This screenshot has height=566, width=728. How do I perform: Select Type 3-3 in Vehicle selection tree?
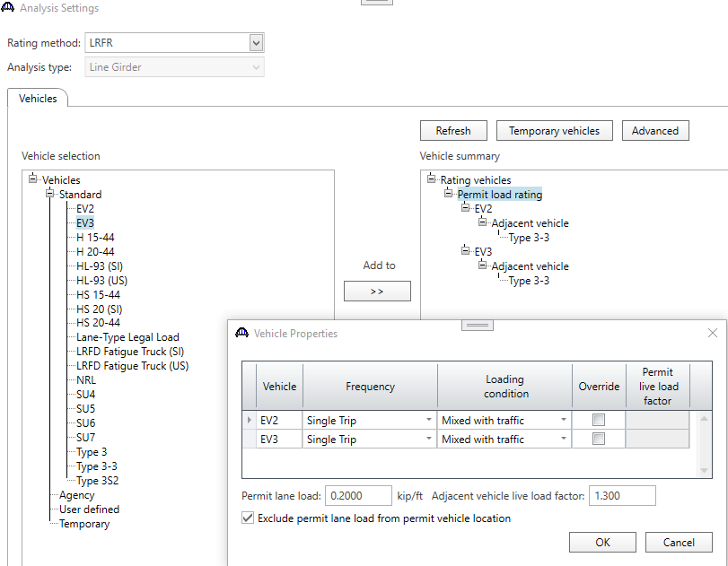point(97,466)
